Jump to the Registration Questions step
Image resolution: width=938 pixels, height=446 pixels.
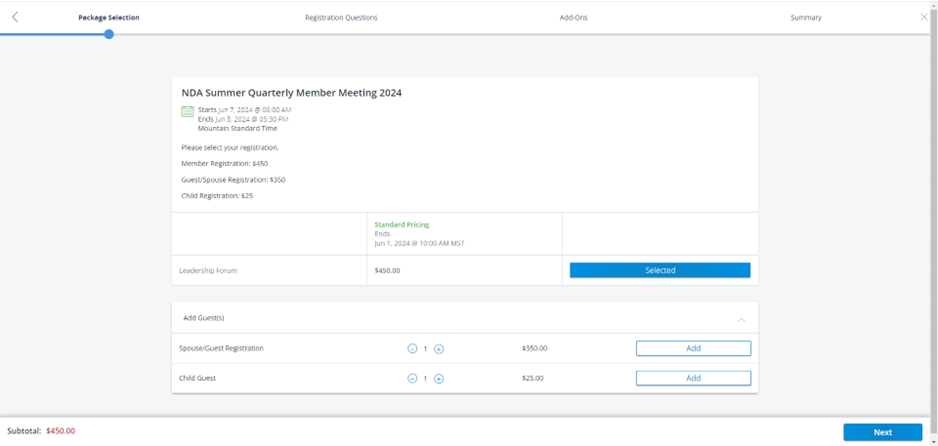coord(341,18)
